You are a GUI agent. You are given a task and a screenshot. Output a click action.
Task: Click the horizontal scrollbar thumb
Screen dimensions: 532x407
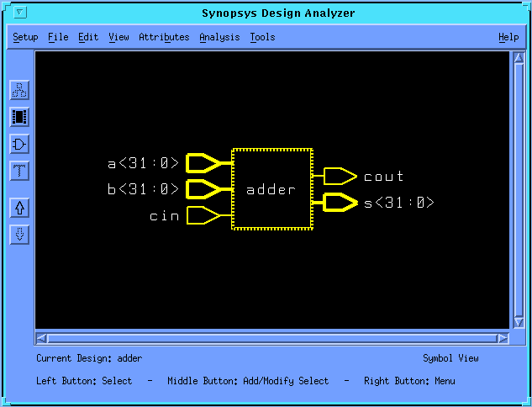click(x=272, y=338)
